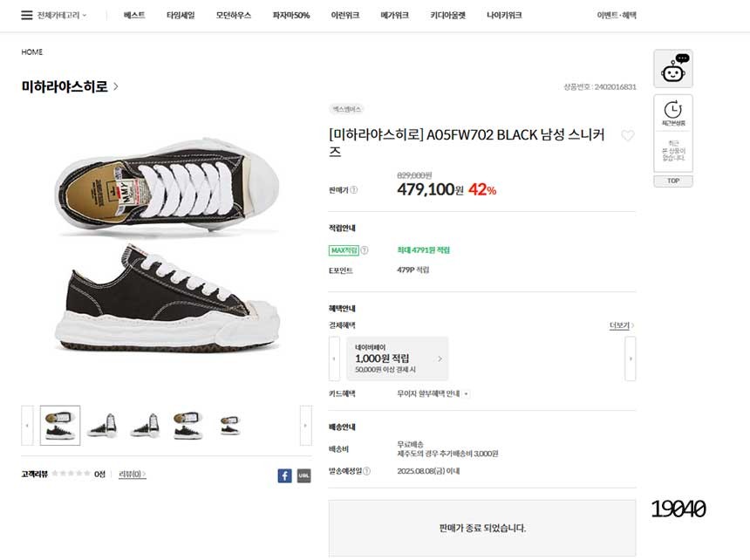Open the 타임세일 menu tab
Viewport: 750px width, 560px height.
tap(181, 16)
